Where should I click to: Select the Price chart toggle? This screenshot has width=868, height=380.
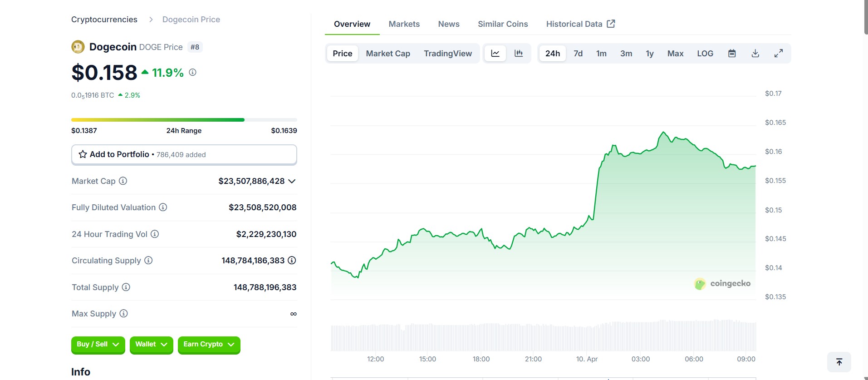pyautogui.click(x=343, y=54)
